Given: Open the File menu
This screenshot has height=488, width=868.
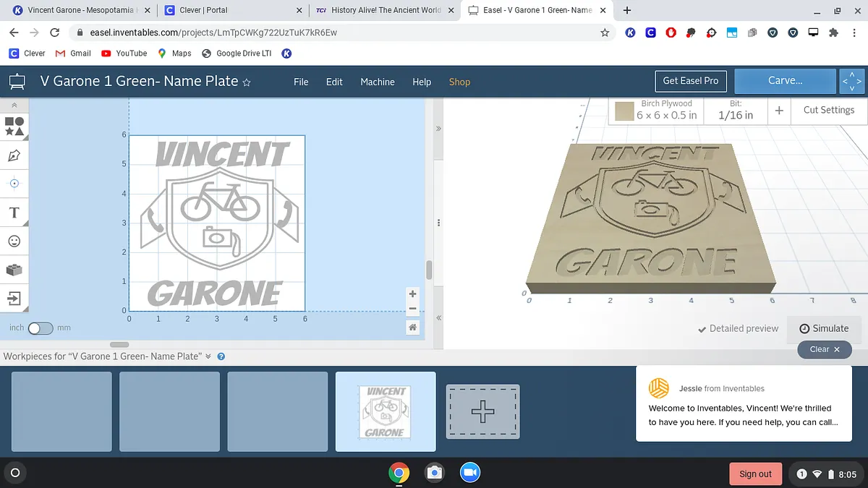Looking at the screenshot, I should [x=301, y=82].
